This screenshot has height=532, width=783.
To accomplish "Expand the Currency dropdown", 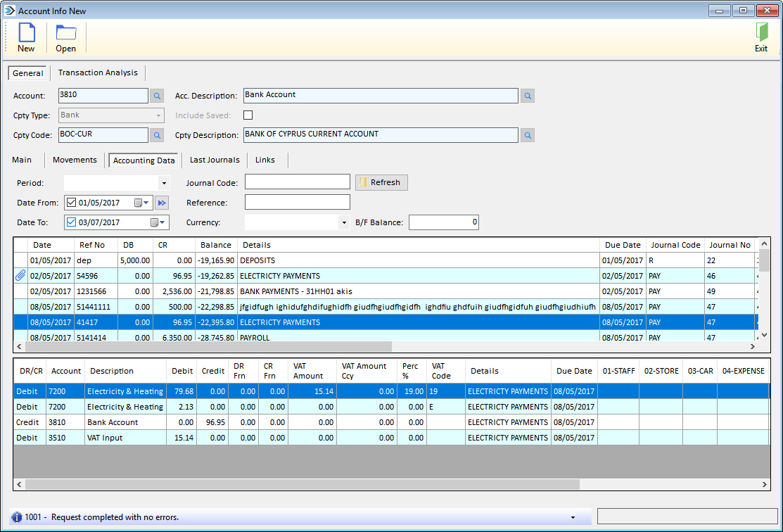I will [343, 221].
